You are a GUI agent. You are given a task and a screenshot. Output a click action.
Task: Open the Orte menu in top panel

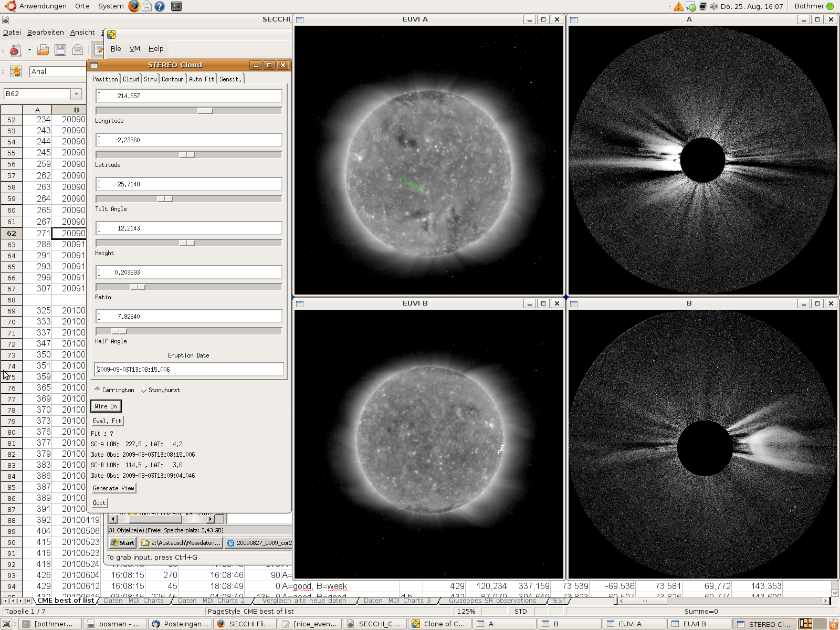pyautogui.click(x=82, y=6)
